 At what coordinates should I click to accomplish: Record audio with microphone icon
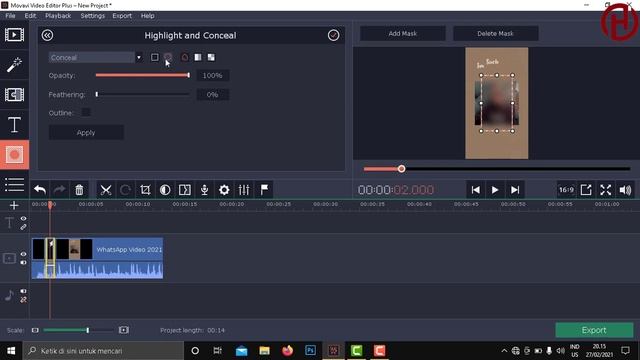[204, 190]
